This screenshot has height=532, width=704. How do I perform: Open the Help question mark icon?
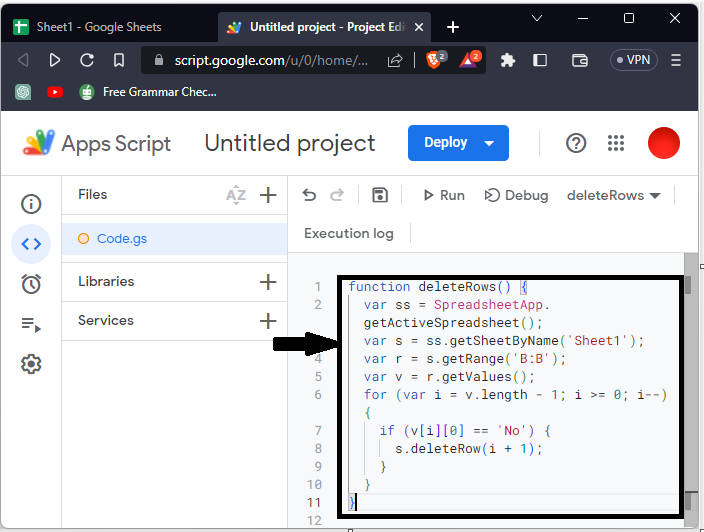(576, 143)
